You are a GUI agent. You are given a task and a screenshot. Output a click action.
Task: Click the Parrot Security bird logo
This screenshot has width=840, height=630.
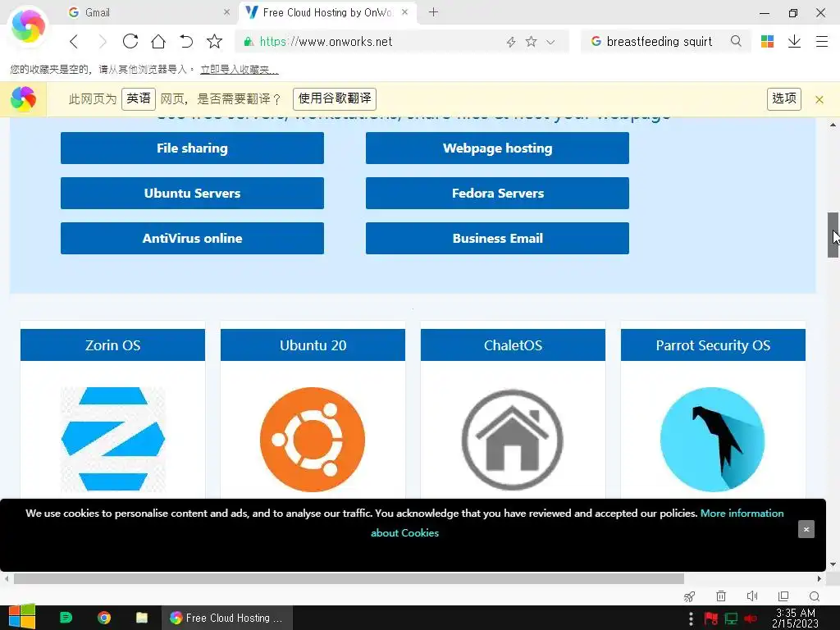pos(713,440)
